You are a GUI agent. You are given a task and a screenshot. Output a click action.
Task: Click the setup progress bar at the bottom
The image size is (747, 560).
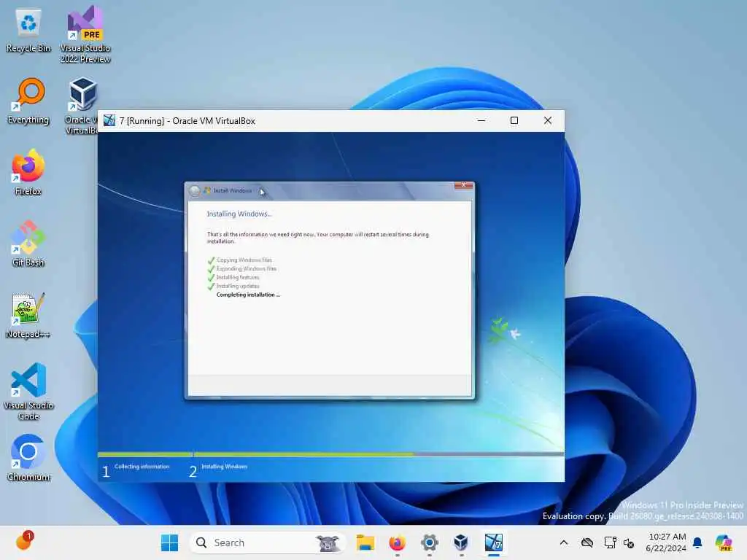[x=330, y=454]
